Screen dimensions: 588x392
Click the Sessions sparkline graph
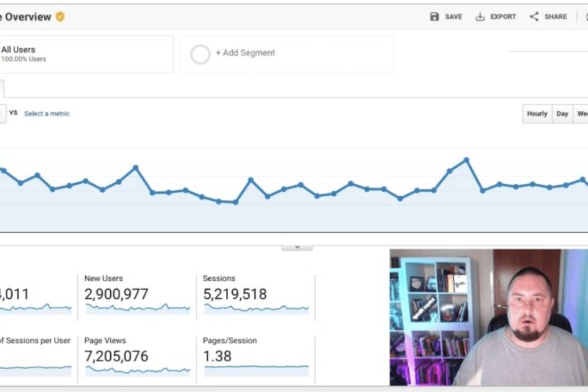256,308
